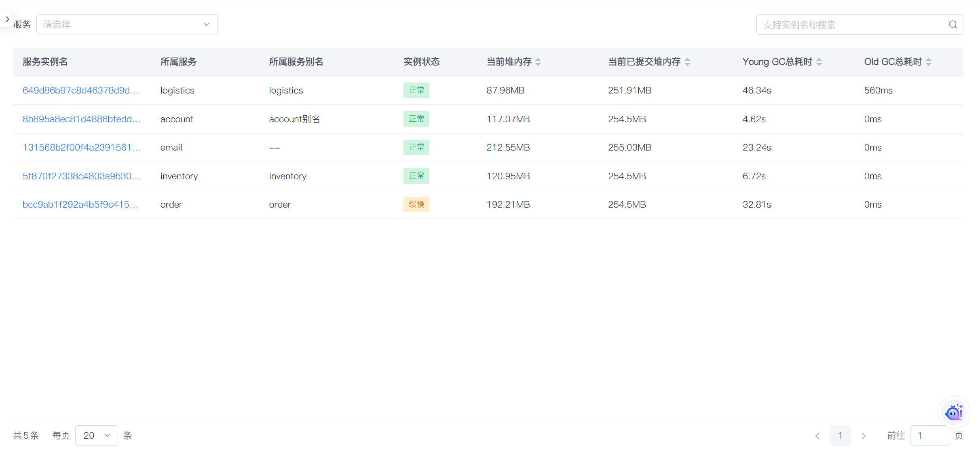Click the 所属服务 column header

pyautogui.click(x=178, y=62)
